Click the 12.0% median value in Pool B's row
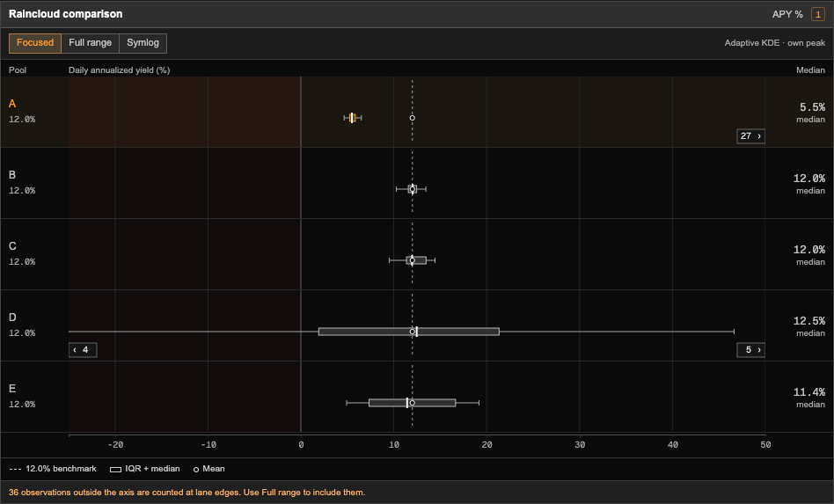834x504 pixels. point(809,179)
